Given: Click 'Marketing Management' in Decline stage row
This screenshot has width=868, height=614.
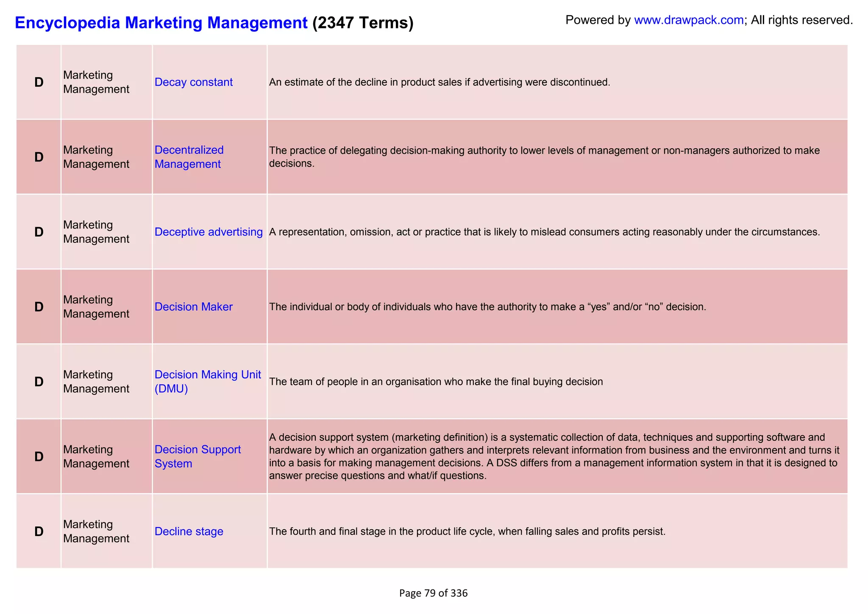Looking at the screenshot, I should tap(96, 531).
